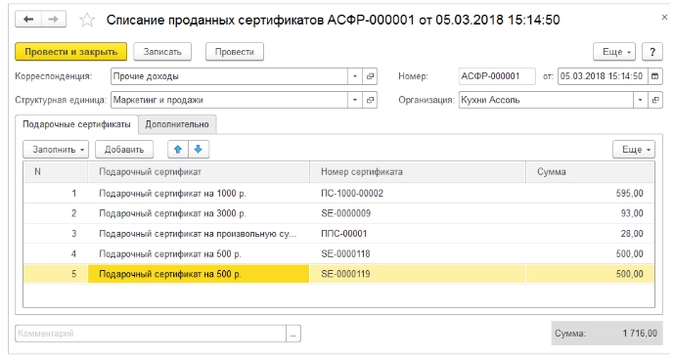This screenshot has height=362, width=674.
Task: Select the Подарочные сертификаты tab
Action: click(77, 124)
